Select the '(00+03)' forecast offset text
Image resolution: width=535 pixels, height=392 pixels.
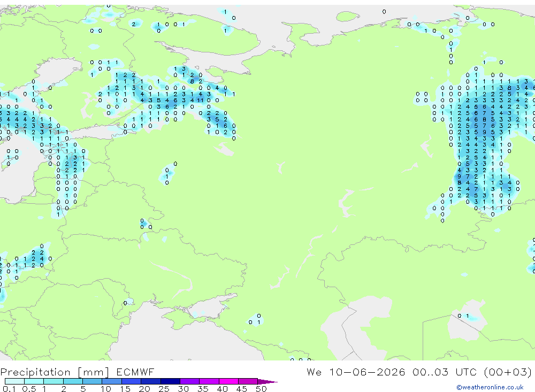(508, 372)
